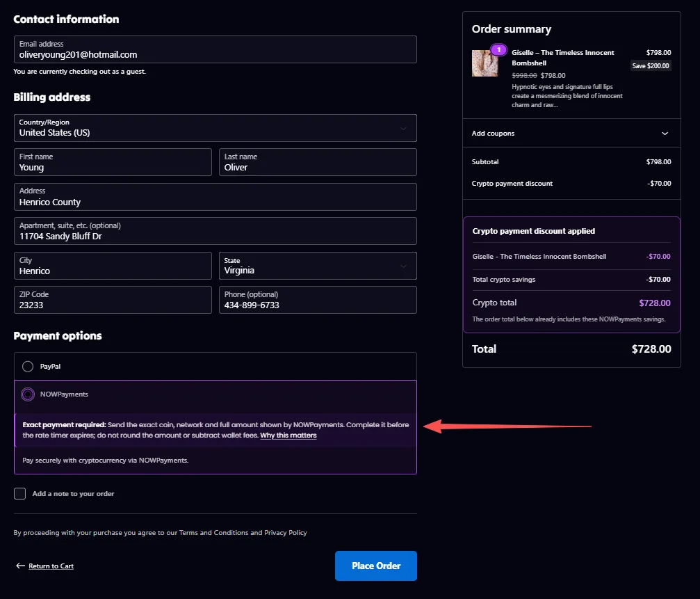700x599 pixels.
Task: Open the Privacy Policy link
Action: point(285,532)
